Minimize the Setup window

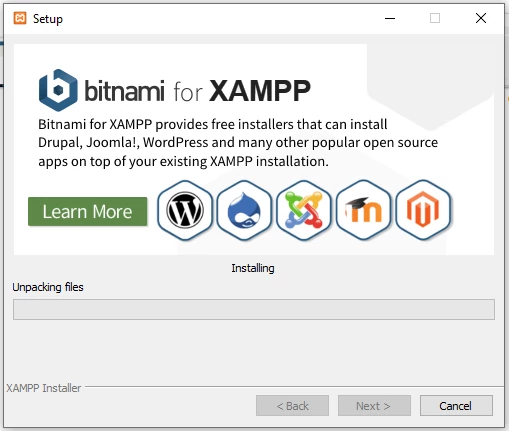tap(390, 18)
